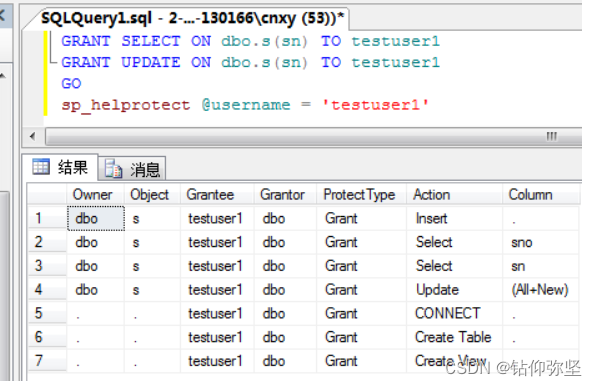Screen dimensions: 597x386
Task: Click the 's' Object cell in row 2
Action: 152,242
